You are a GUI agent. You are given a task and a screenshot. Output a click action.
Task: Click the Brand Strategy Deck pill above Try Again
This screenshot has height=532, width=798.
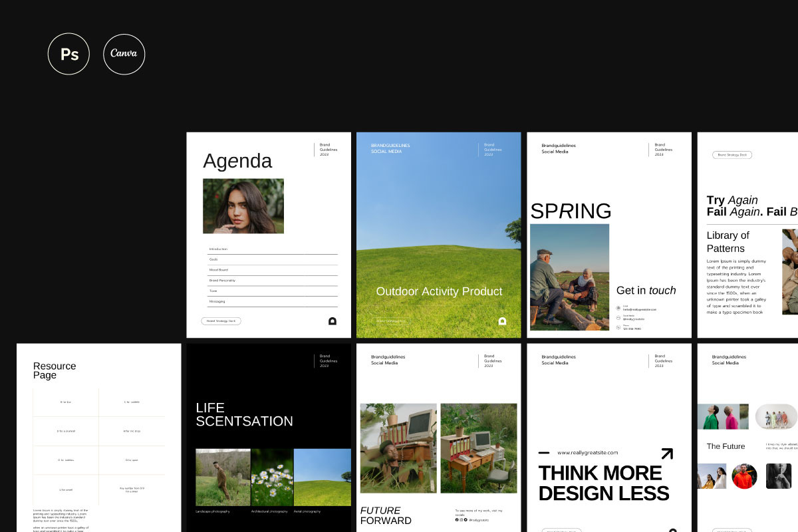point(732,155)
